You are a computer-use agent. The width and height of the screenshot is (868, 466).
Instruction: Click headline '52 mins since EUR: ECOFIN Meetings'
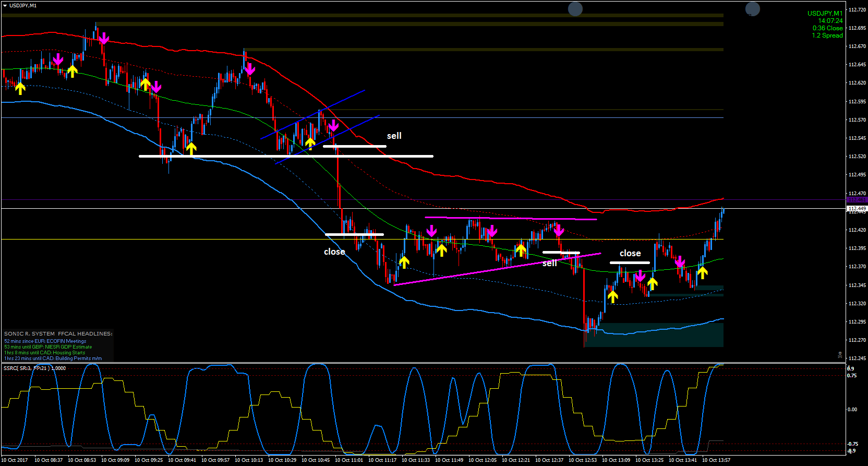coord(45,341)
